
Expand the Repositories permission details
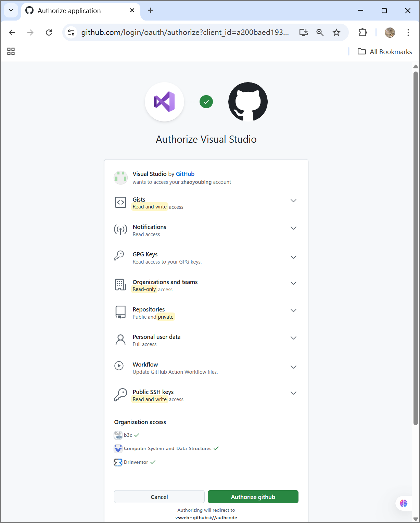tap(293, 310)
